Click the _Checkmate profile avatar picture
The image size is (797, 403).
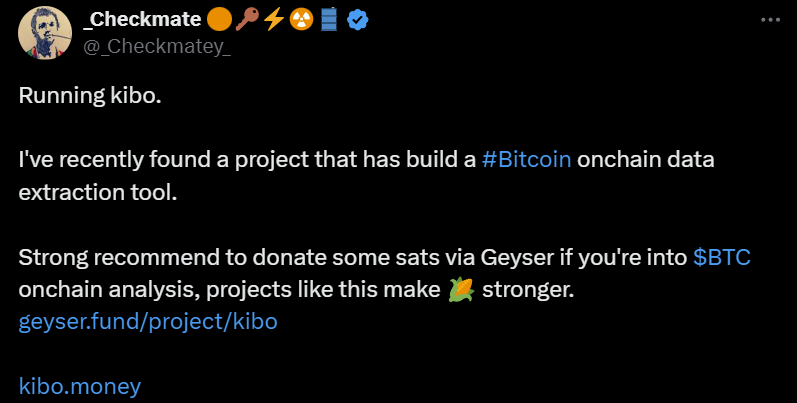(45, 31)
